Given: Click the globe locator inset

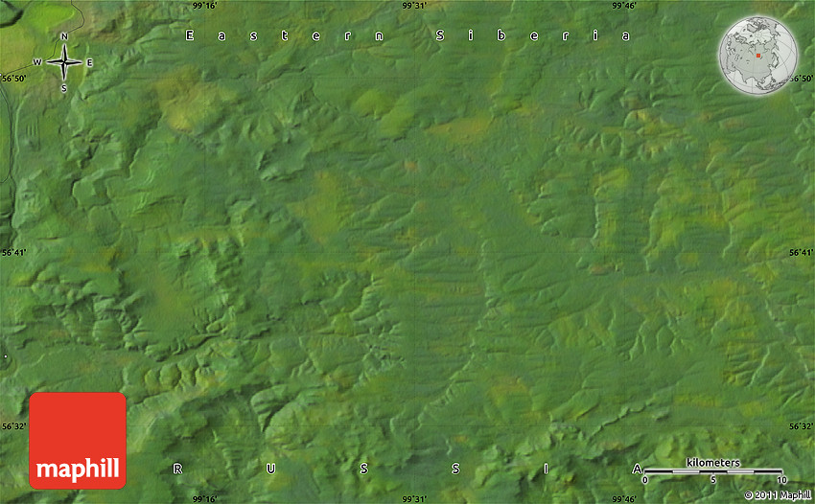Looking at the screenshot, I should pos(757,55).
